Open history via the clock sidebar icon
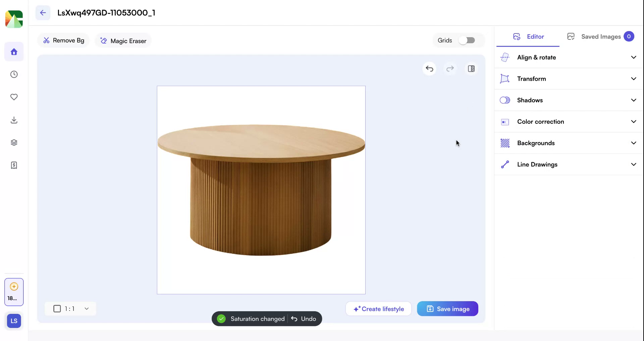This screenshot has width=644, height=341. click(14, 74)
